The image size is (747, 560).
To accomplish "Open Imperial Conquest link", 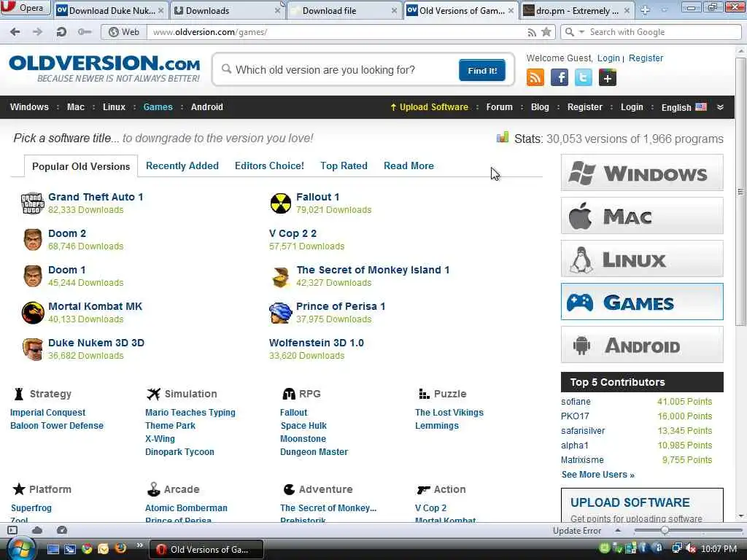I will 47,413.
